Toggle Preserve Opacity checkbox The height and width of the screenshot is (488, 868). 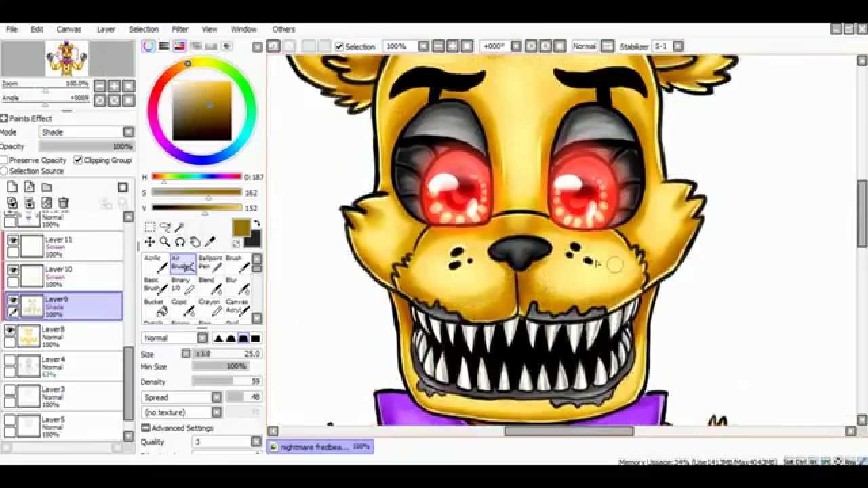tap(4, 160)
